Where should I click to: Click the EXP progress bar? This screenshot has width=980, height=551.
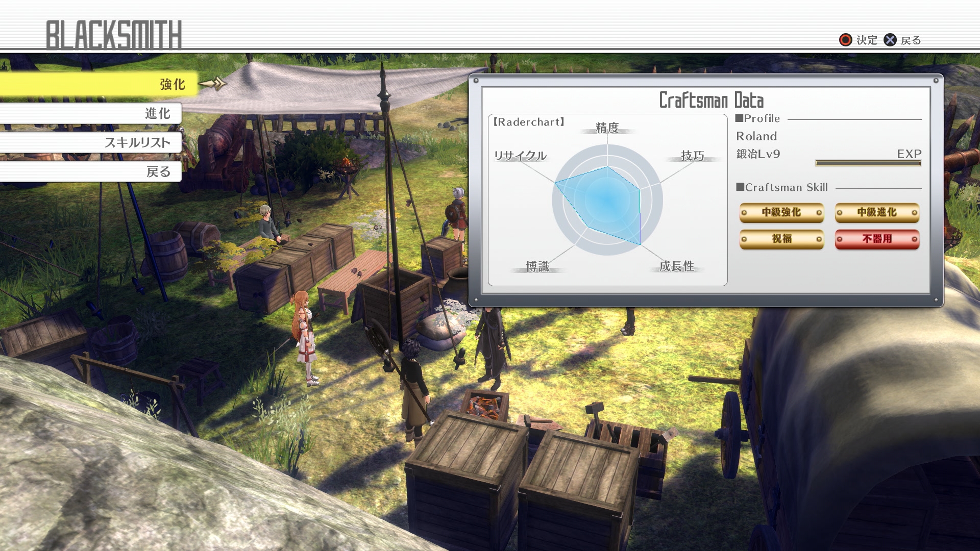click(x=868, y=163)
